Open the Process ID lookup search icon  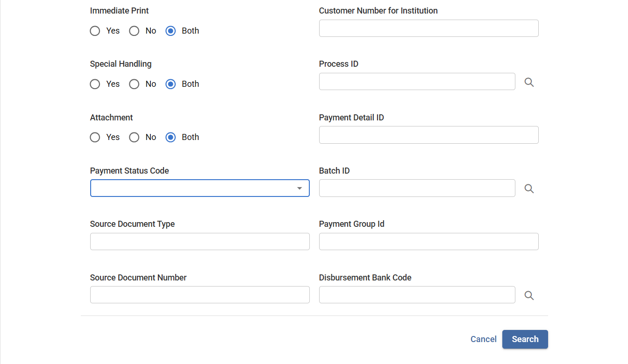pos(529,82)
